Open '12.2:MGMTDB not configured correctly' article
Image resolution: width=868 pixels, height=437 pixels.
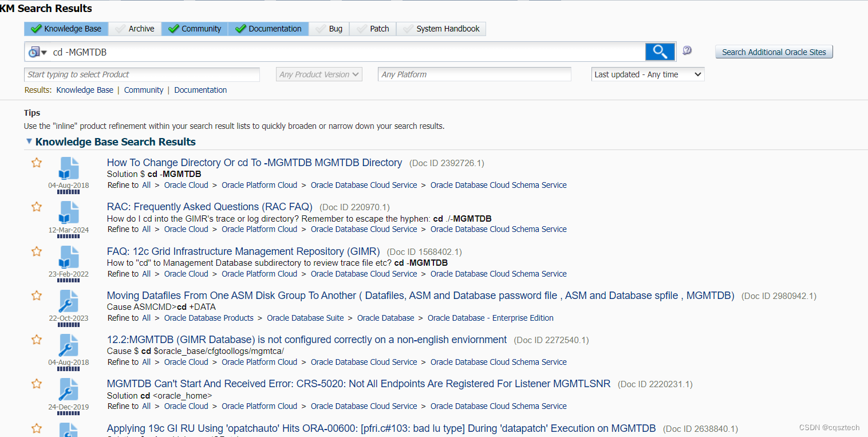point(307,340)
